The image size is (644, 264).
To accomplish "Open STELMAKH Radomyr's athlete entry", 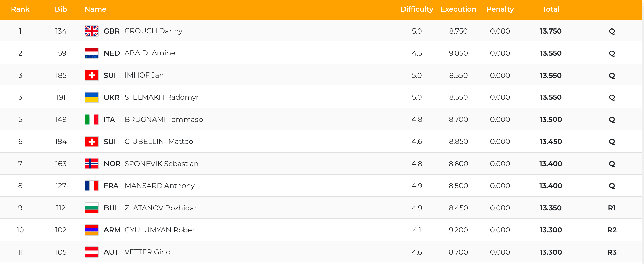I will click(x=161, y=97).
